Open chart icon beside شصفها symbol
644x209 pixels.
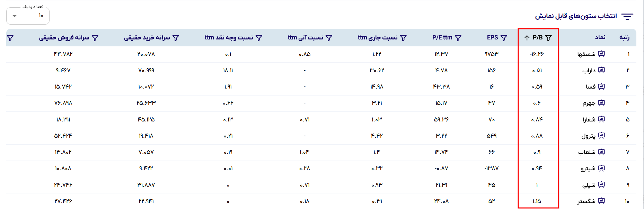602,54
